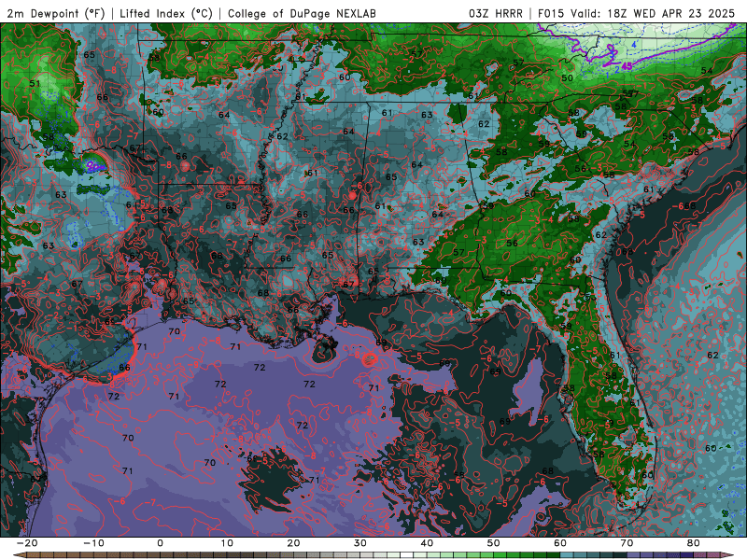Click the "Lifted Index (°C)" title text
Viewport: 747px width, 560px height.
point(166,14)
